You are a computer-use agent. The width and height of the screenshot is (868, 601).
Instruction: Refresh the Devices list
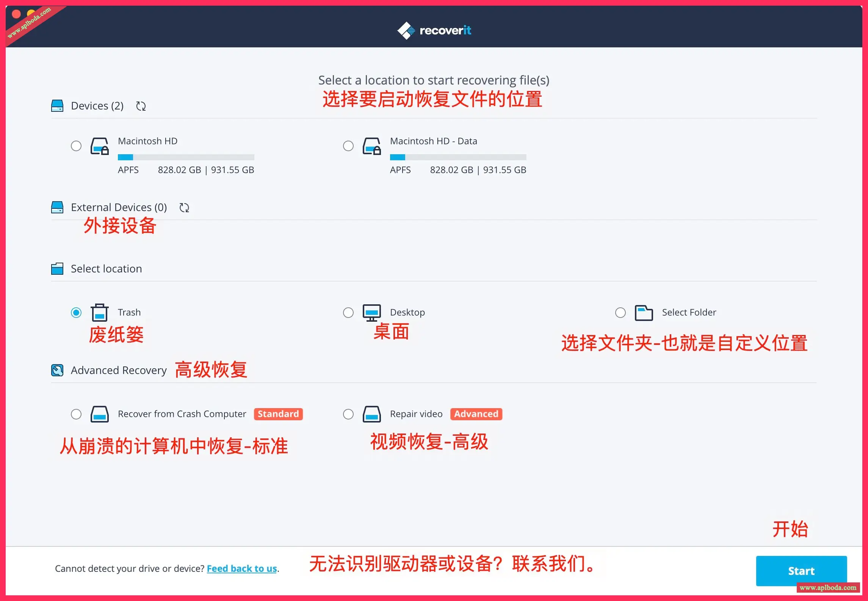(141, 106)
